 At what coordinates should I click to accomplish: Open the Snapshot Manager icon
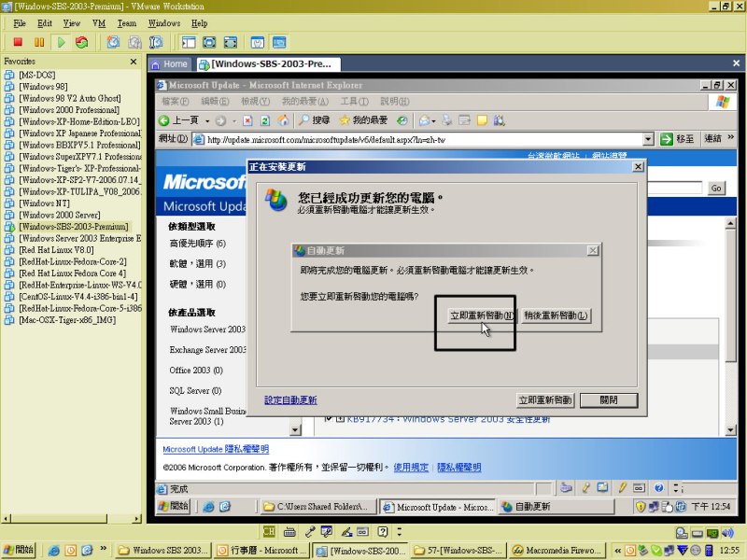[156, 42]
